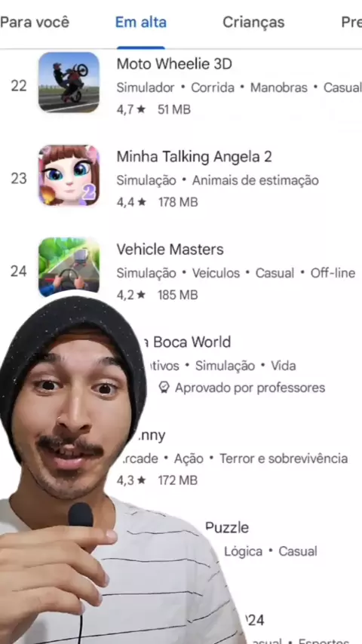Tap the 4,7 star rating of Moto Wheelie 3D

pyautogui.click(x=130, y=109)
